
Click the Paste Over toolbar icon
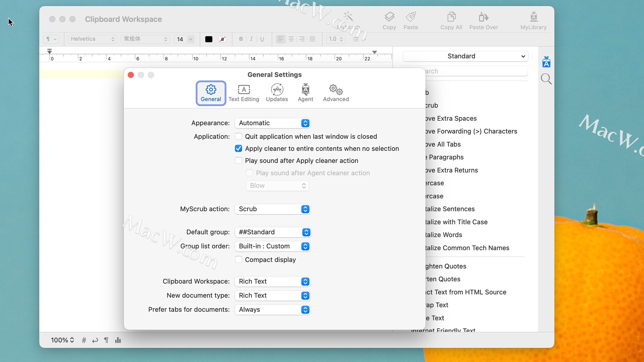[483, 17]
